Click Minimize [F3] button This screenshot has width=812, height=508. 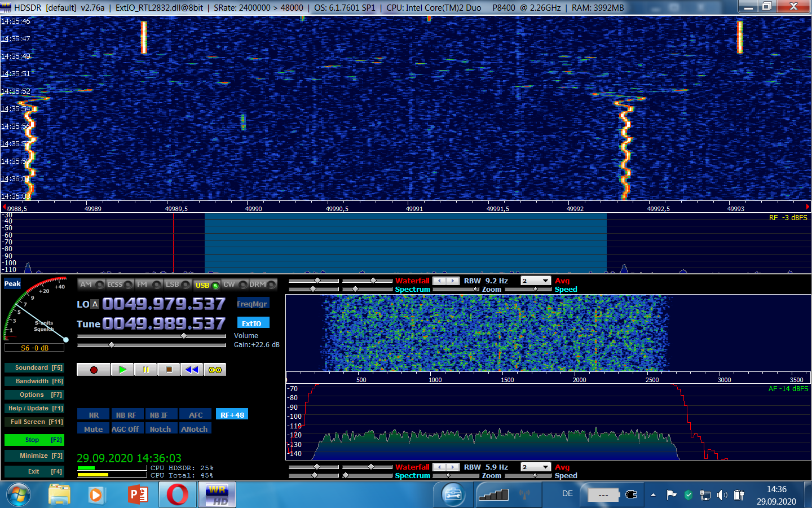(x=34, y=456)
